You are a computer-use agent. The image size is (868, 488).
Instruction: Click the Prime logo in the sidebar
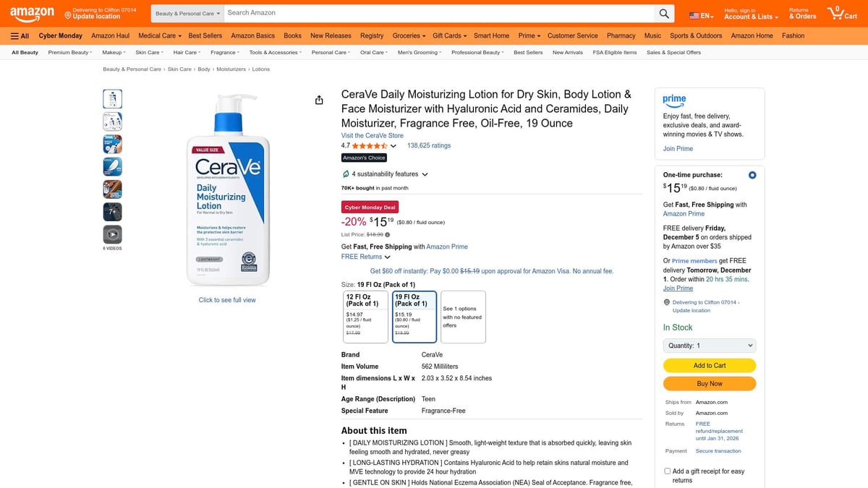pos(674,101)
